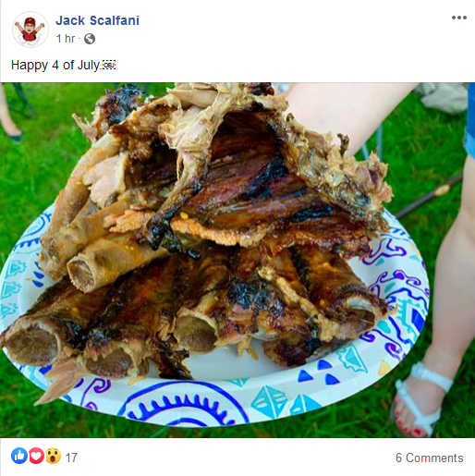
Task: Open the grilled ribs photo
Action: [x=237, y=260]
